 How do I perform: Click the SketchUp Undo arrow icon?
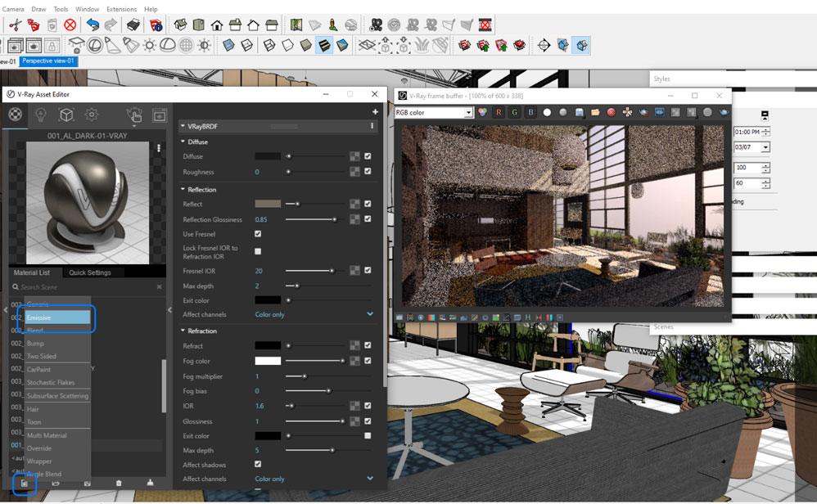click(x=93, y=25)
